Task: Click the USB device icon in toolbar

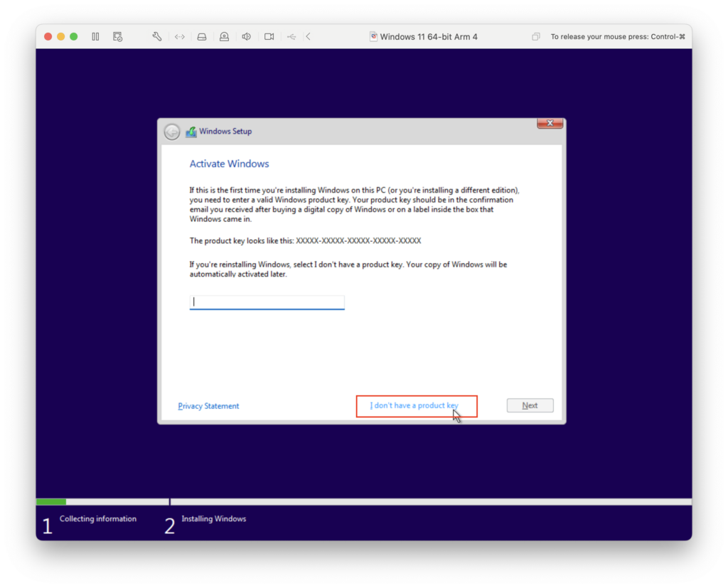Action: pos(291,37)
